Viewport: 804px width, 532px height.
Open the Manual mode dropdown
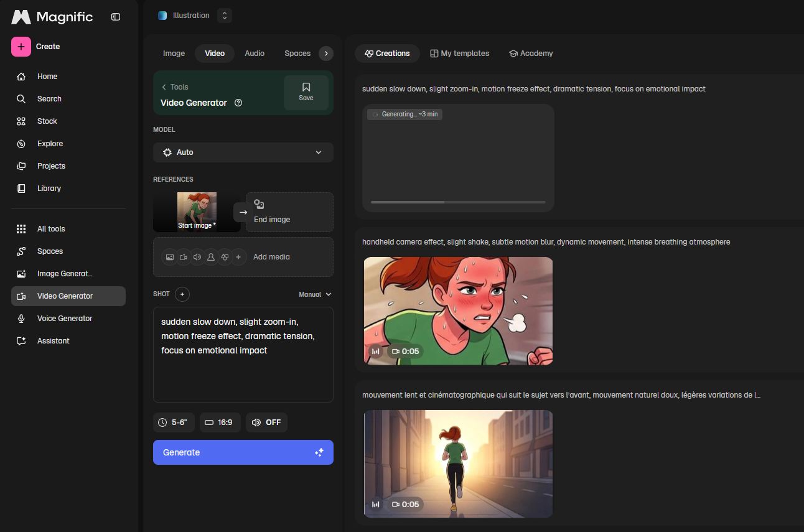coord(315,294)
